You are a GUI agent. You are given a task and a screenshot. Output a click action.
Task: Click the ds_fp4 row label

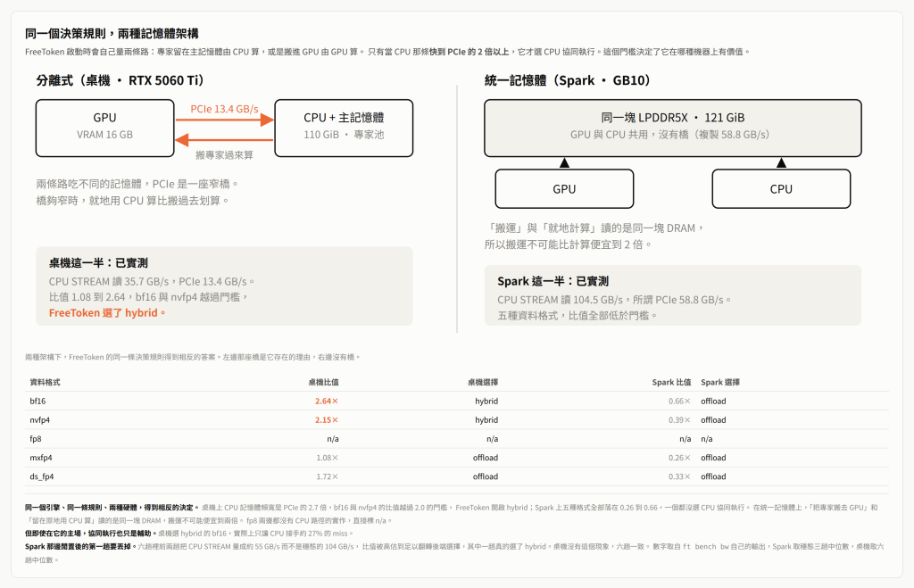[42, 476]
